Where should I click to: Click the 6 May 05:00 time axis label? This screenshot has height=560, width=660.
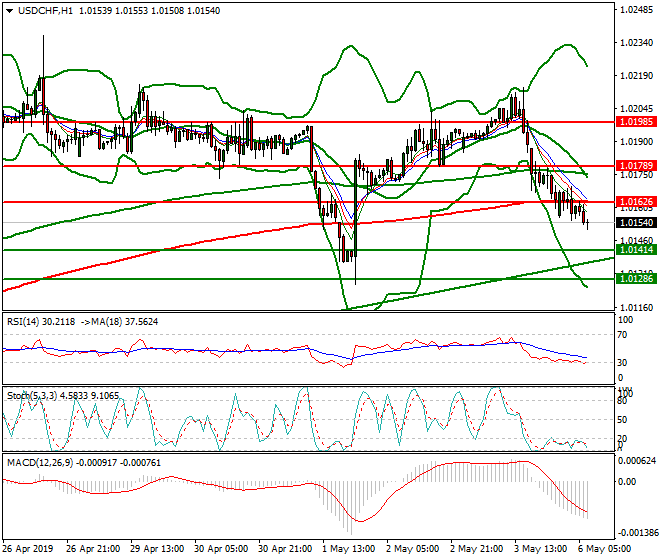click(604, 549)
